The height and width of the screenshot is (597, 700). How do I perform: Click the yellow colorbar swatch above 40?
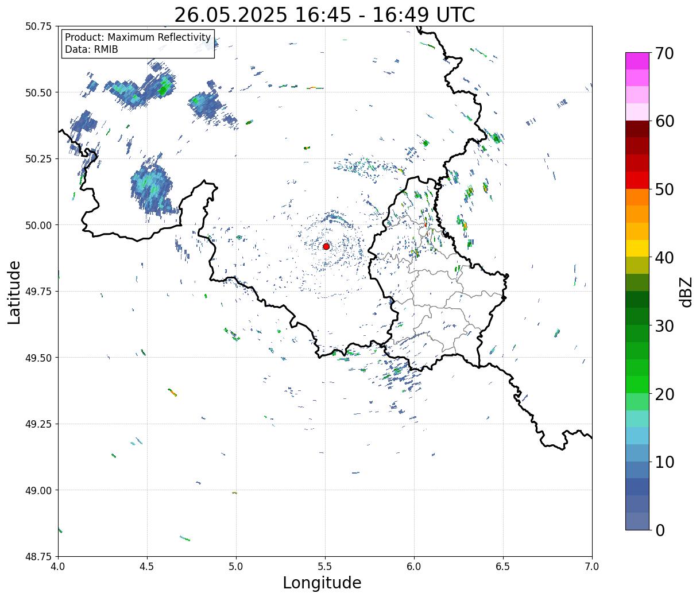[637, 249]
